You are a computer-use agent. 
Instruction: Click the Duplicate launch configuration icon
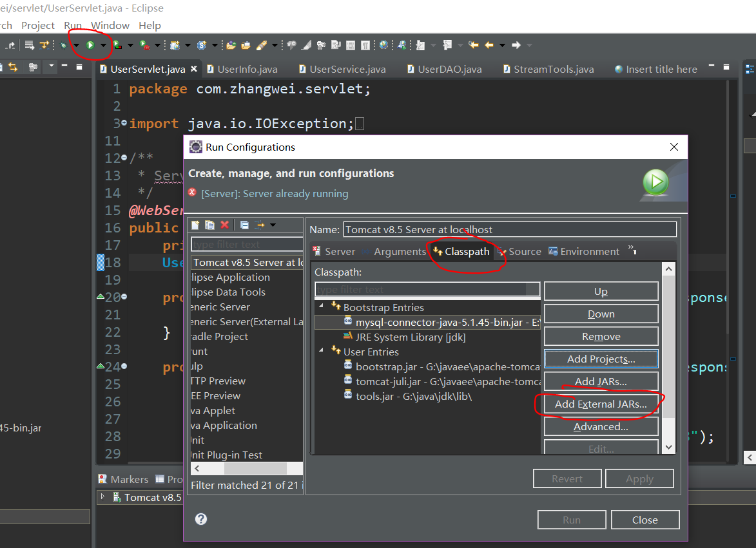[x=209, y=225]
